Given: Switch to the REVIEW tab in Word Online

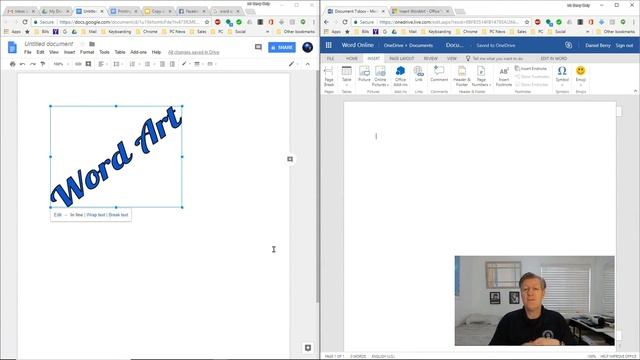Looking at the screenshot, I should click(x=431, y=59).
